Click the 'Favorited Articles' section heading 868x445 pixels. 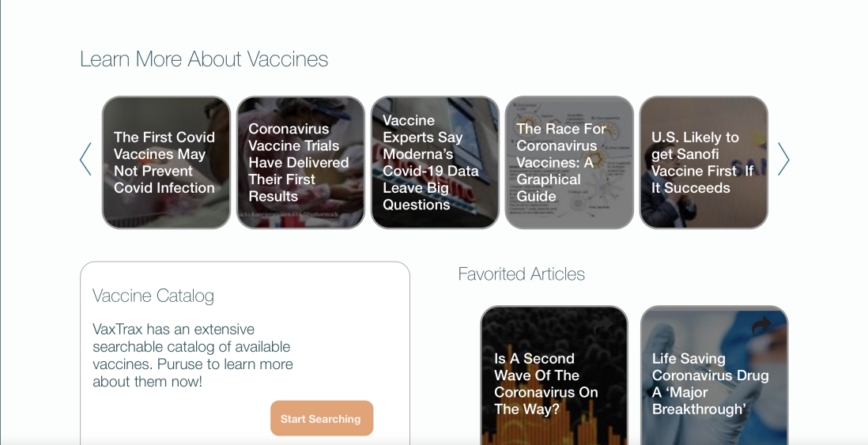point(522,274)
